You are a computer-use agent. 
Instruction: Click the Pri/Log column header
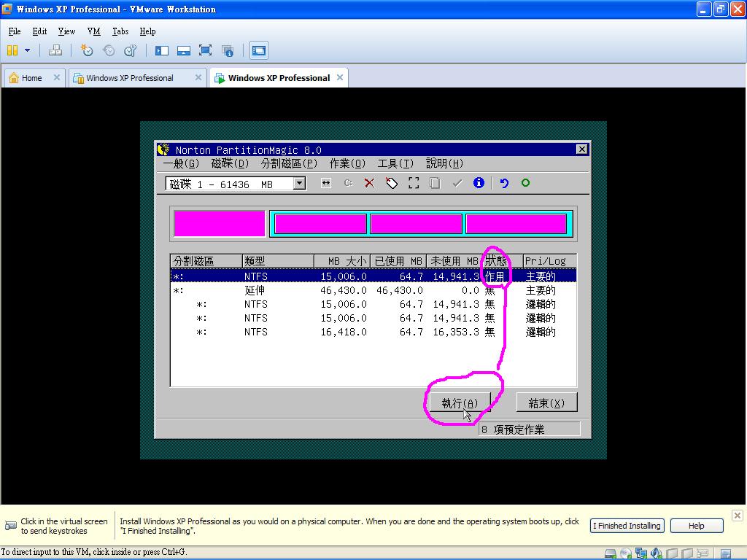(x=550, y=261)
